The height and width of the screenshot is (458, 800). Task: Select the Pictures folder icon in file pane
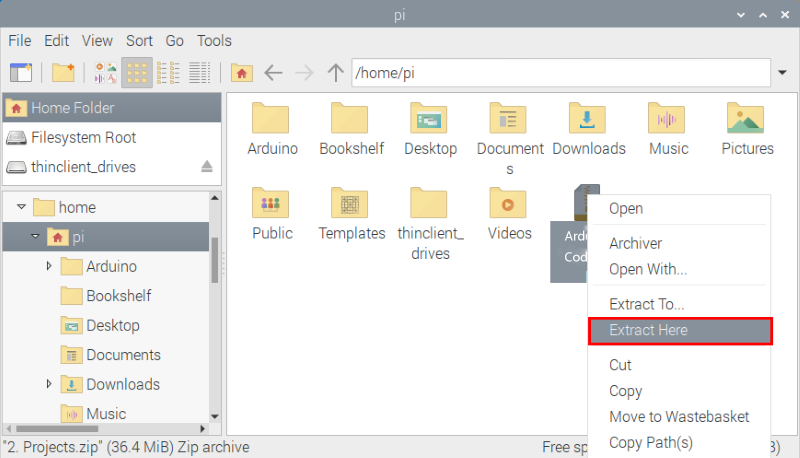coord(746,118)
